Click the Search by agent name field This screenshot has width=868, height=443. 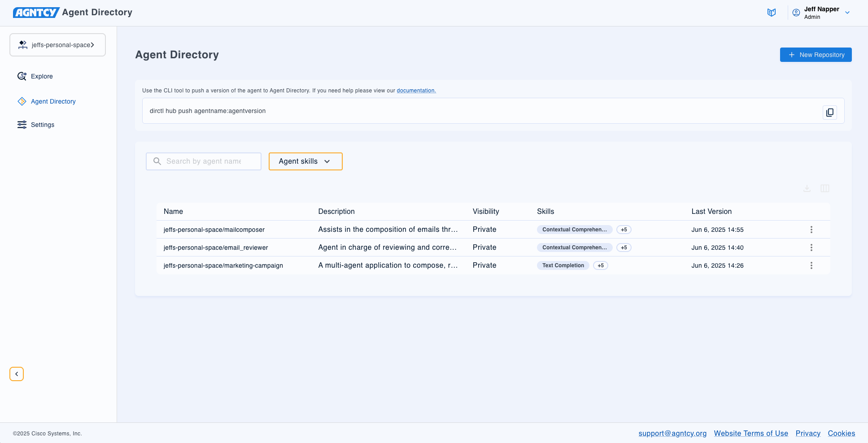(204, 161)
